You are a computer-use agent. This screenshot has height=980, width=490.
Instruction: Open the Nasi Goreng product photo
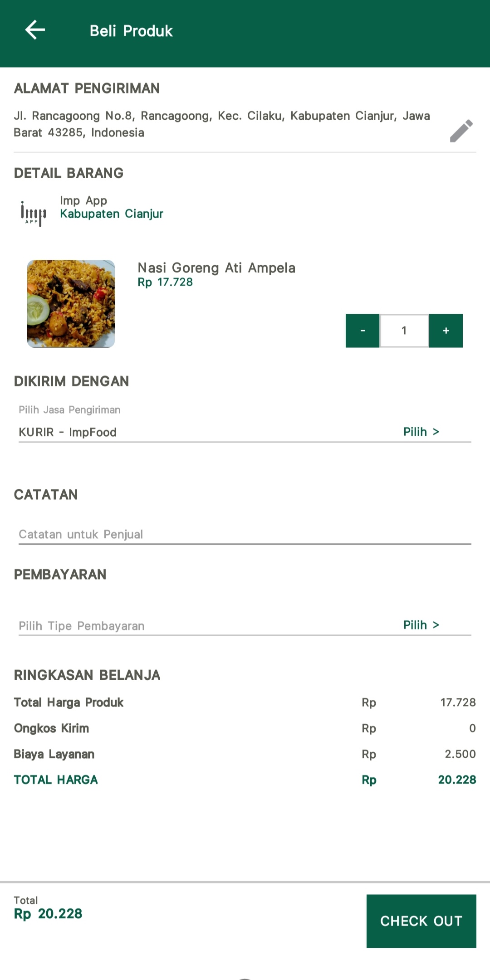click(x=71, y=303)
